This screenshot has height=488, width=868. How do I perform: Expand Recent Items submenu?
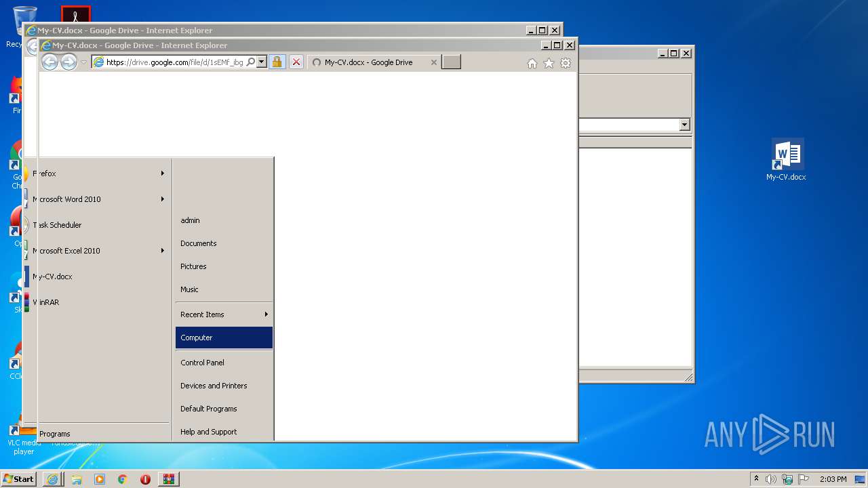[224, 314]
